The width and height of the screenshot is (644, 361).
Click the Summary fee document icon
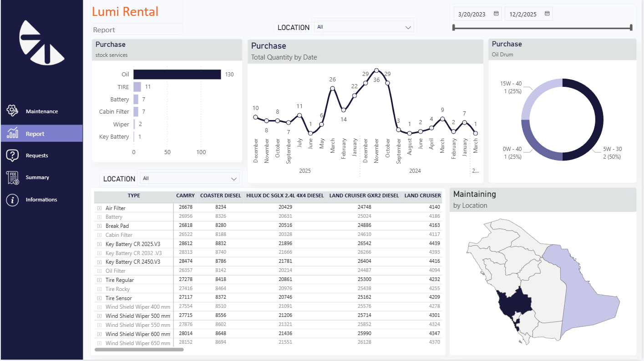[x=13, y=177]
